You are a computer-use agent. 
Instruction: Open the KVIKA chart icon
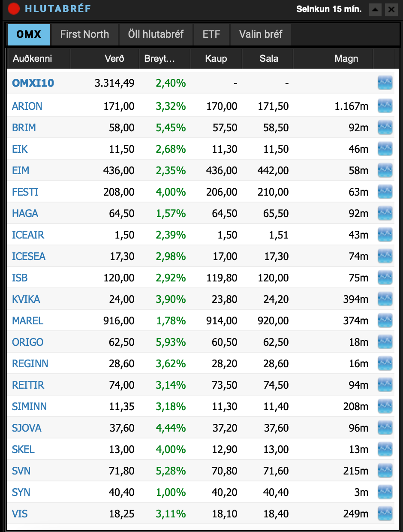[385, 299]
